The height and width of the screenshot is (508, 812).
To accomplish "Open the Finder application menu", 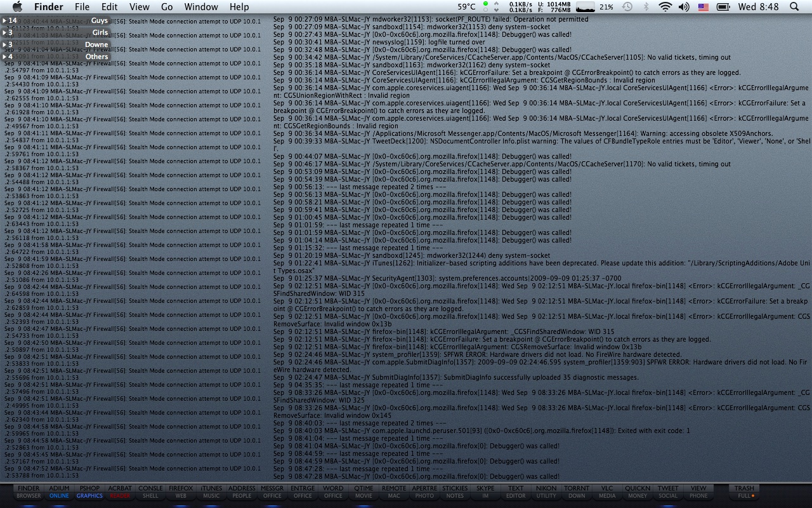I will point(48,7).
